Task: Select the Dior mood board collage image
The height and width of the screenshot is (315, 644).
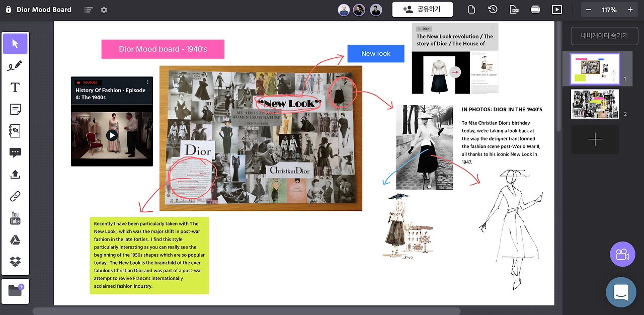Action: [x=261, y=138]
